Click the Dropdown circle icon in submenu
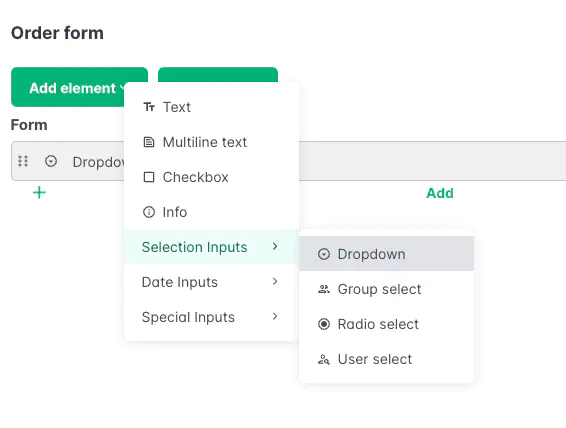This screenshot has height=428, width=566. [324, 254]
